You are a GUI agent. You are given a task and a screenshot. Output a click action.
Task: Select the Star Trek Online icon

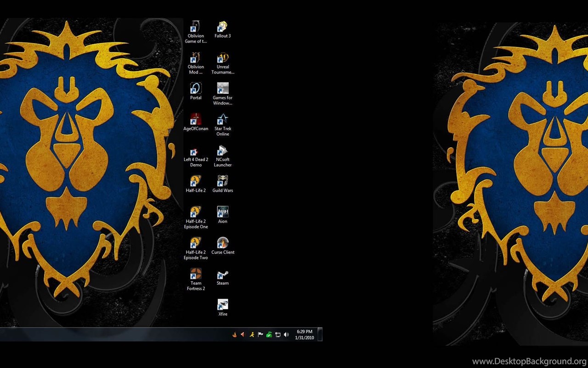coord(223,125)
